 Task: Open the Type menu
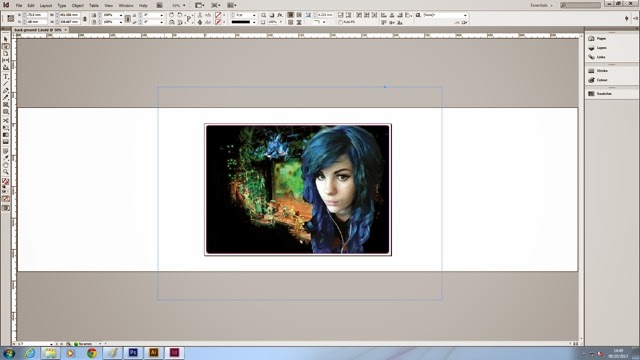[x=62, y=6]
